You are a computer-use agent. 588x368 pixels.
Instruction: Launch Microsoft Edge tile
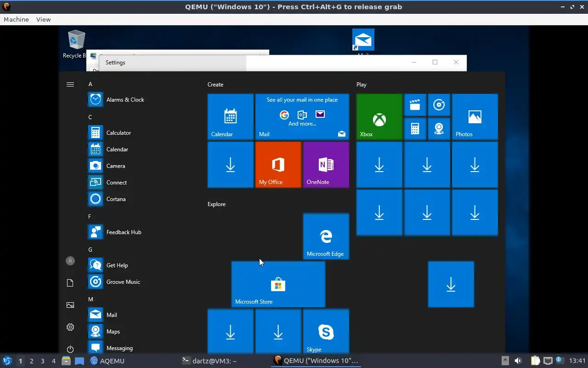pos(326,236)
